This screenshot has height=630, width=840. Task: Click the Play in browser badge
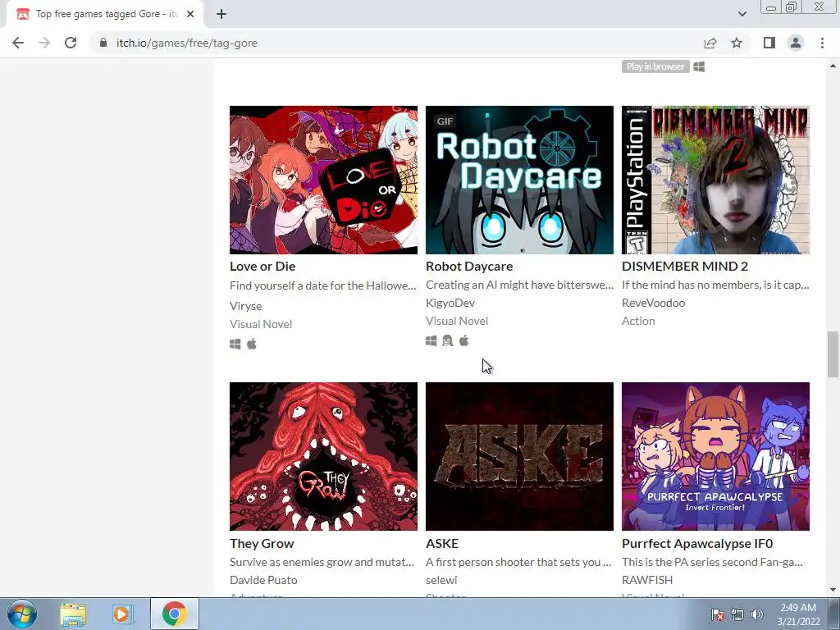tap(655, 66)
